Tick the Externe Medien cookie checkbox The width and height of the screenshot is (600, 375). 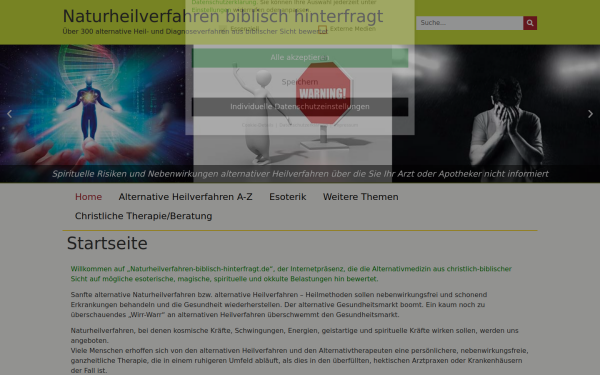[323, 29]
